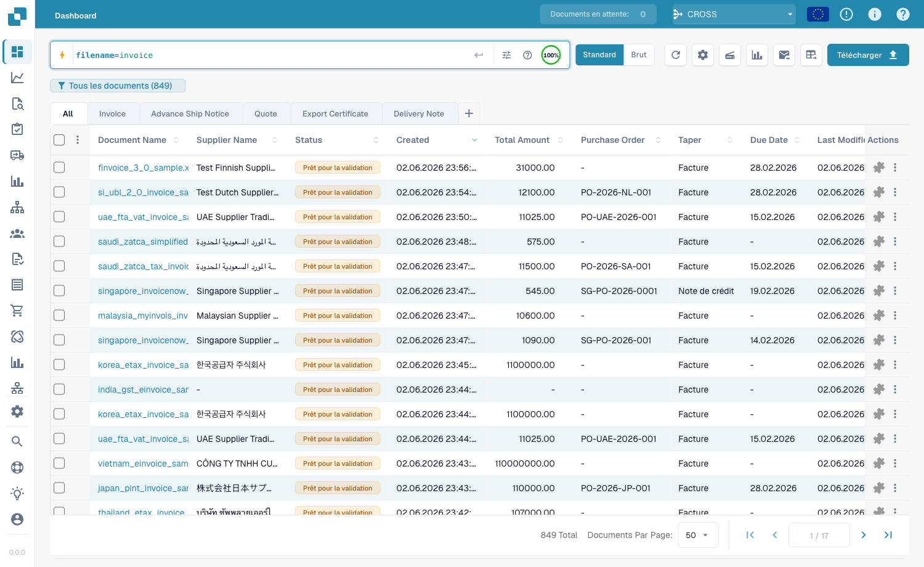
Task: Open the document search sidebar icon
Action: click(17, 104)
